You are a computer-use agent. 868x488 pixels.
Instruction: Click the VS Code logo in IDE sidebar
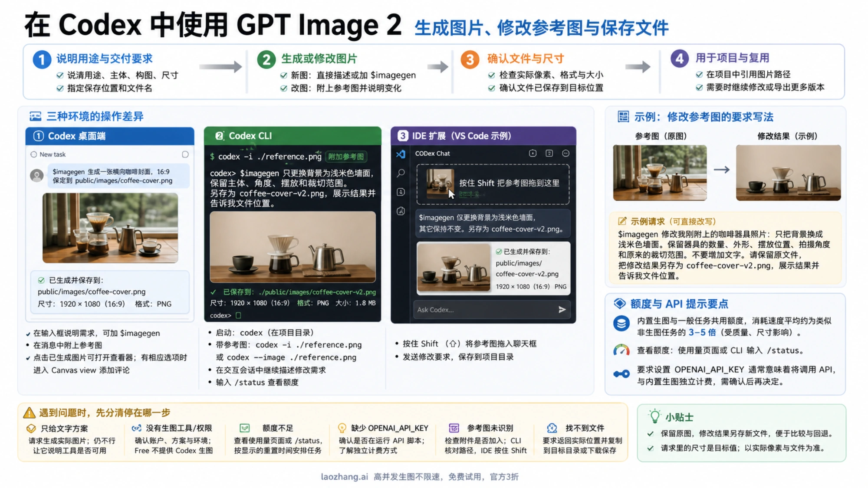tap(401, 154)
